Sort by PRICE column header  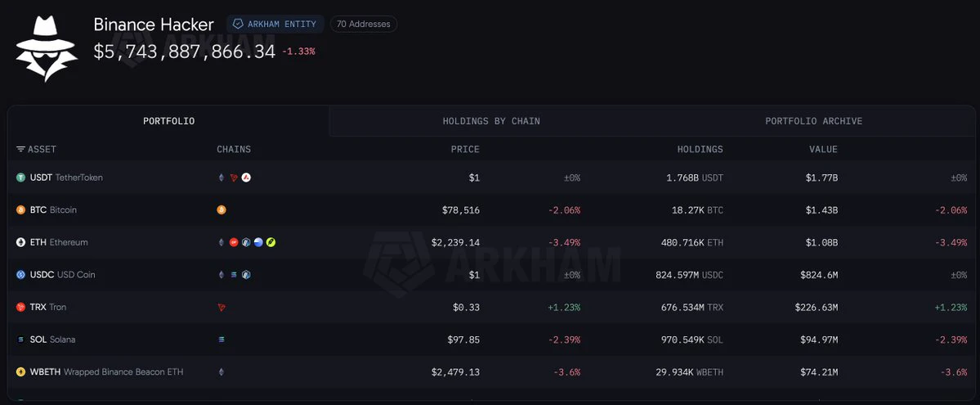(x=466, y=149)
